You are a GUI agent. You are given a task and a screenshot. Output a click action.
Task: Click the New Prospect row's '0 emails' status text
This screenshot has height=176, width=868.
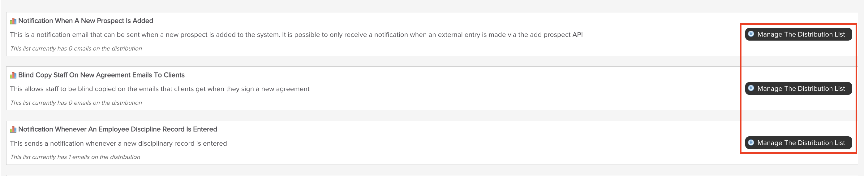point(76,49)
